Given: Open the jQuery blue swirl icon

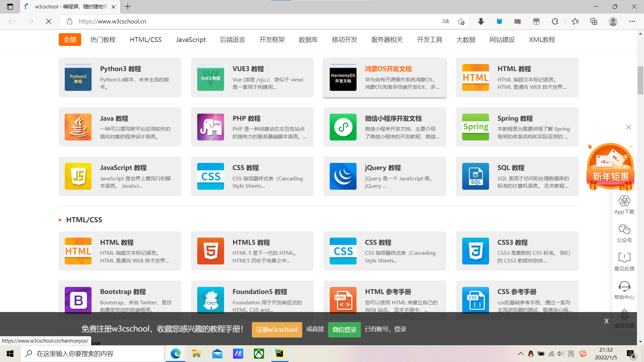Looking at the screenshot, I should pos(343,176).
